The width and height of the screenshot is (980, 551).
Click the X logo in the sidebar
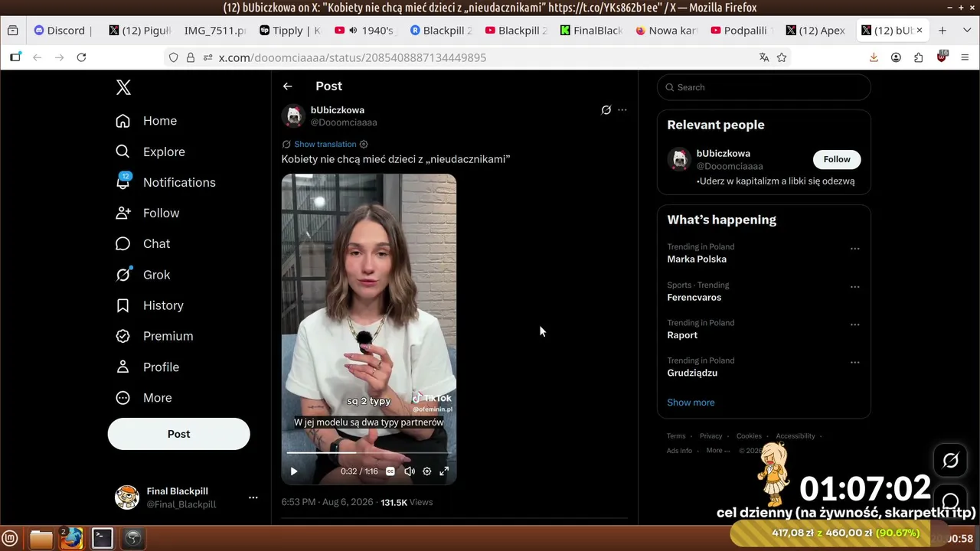click(123, 87)
